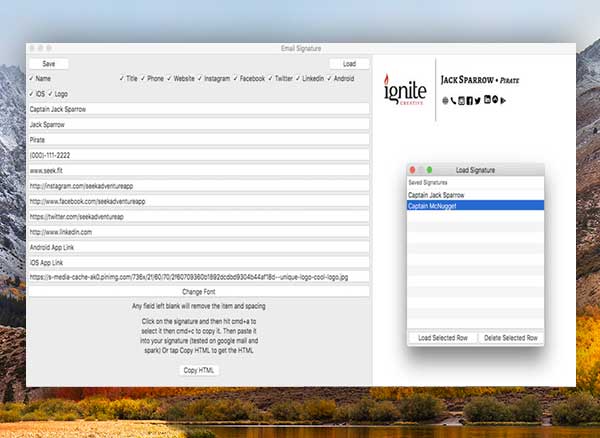
Task: Click the ignite creative logo image
Action: tap(405, 90)
